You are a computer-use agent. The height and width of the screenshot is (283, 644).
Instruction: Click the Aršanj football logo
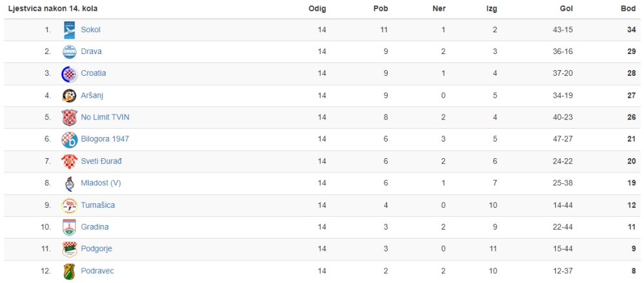(70, 96)
